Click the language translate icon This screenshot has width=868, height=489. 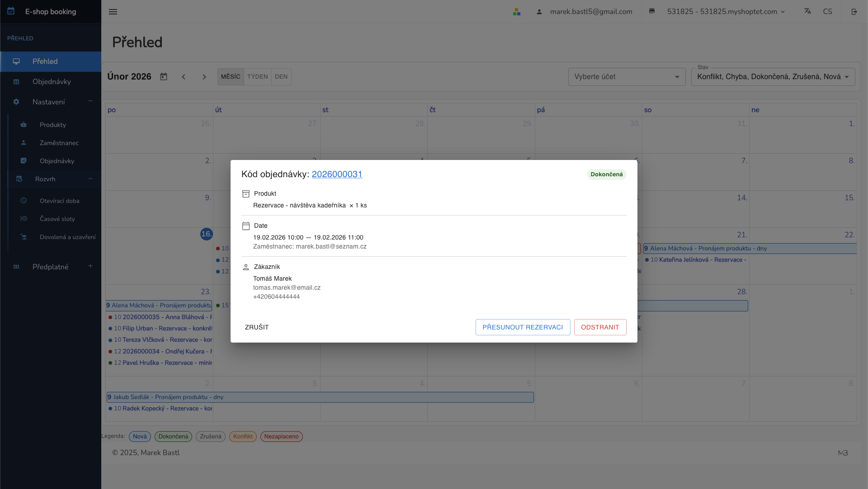pyautogui.click(x=807, y=11)
